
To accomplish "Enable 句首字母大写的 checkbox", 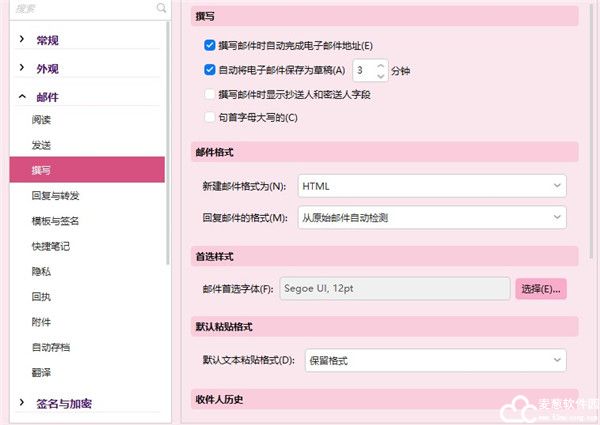I will pyautogui.click(x=209, y=118).
